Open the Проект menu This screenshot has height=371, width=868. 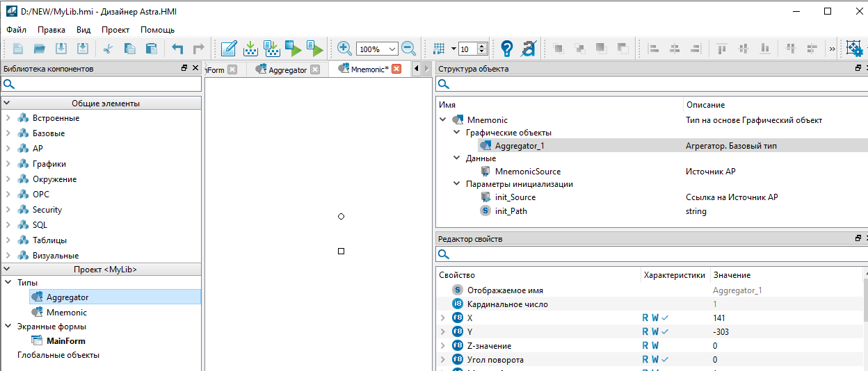point(115,30)
